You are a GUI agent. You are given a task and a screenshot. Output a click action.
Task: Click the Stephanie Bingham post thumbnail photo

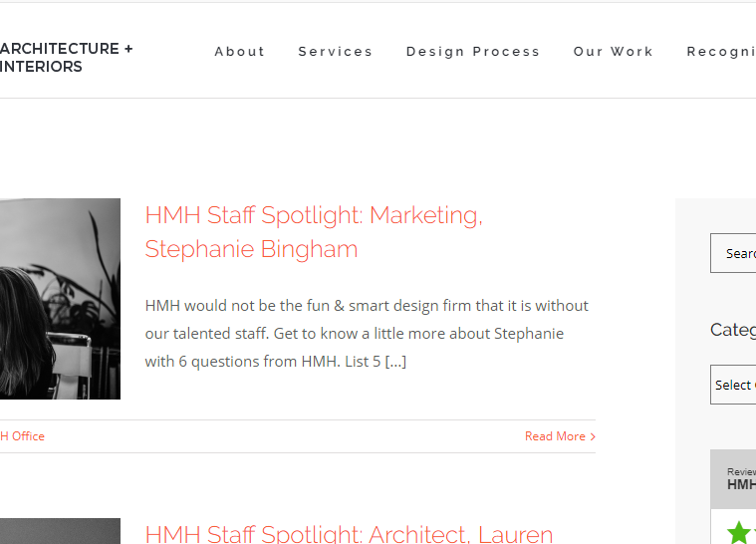coord(60,299)
